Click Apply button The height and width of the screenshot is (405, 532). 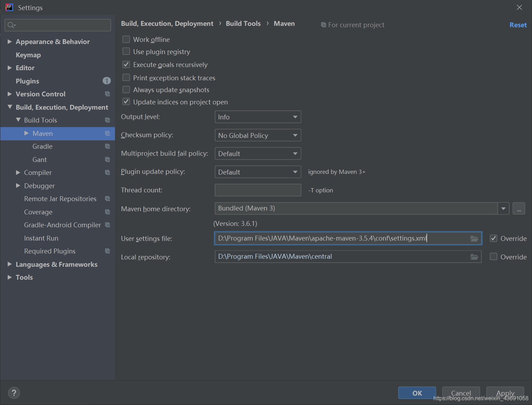point(505,393)
